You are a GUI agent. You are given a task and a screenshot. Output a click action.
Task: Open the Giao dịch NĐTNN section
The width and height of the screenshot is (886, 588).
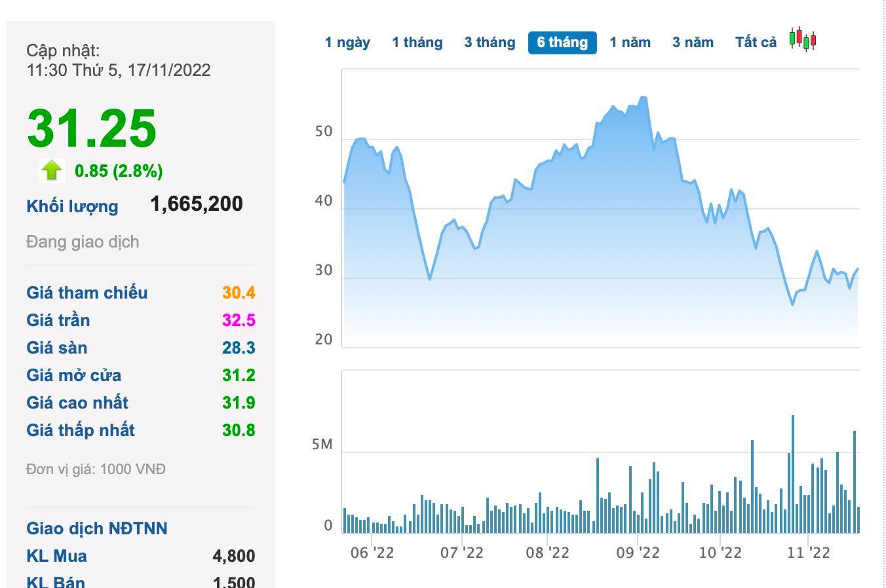coord(97,528)
